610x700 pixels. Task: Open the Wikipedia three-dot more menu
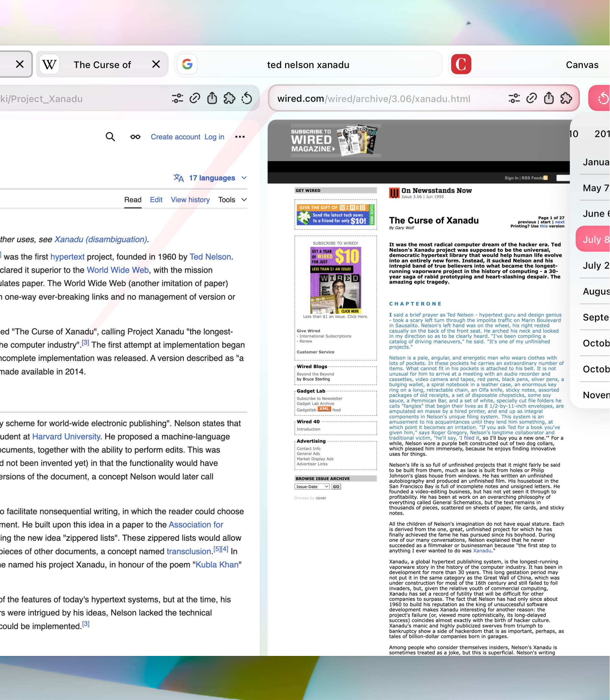(x=240, y=137)
